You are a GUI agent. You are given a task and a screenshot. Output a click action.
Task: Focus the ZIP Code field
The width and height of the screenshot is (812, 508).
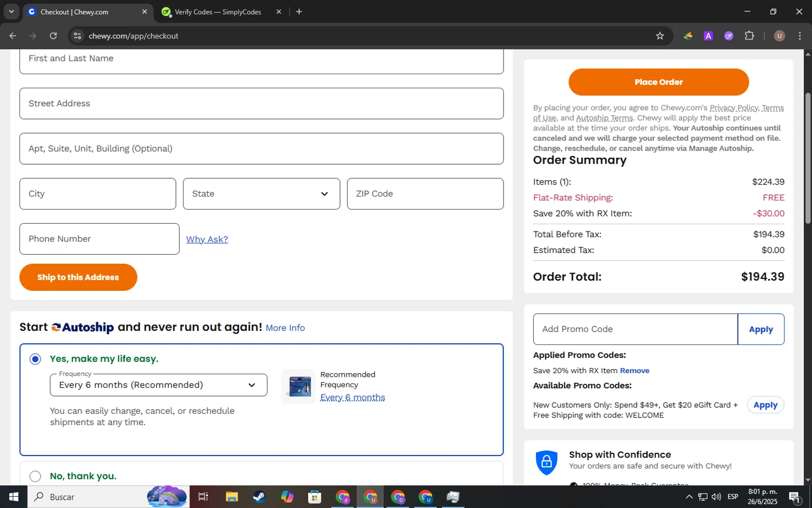(425, 194)
